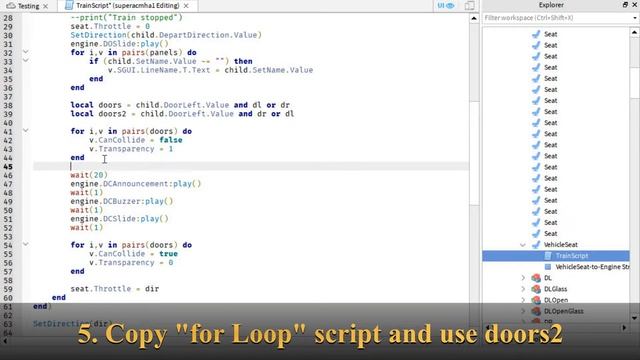Image resolution: width=640 pixels, height=360 pixels.
Task: Place cursor on 'wait(20)' code line
Action: pos(89,175)
